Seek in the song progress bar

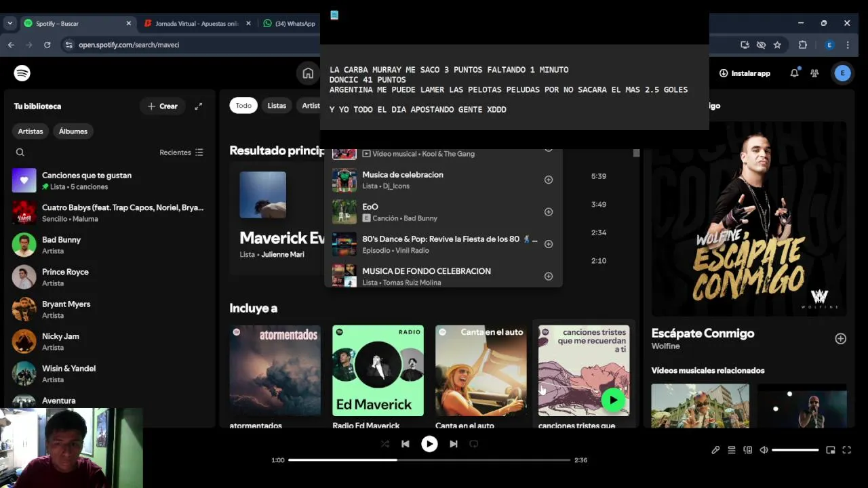pyautogui.click(x=429, y=460)
